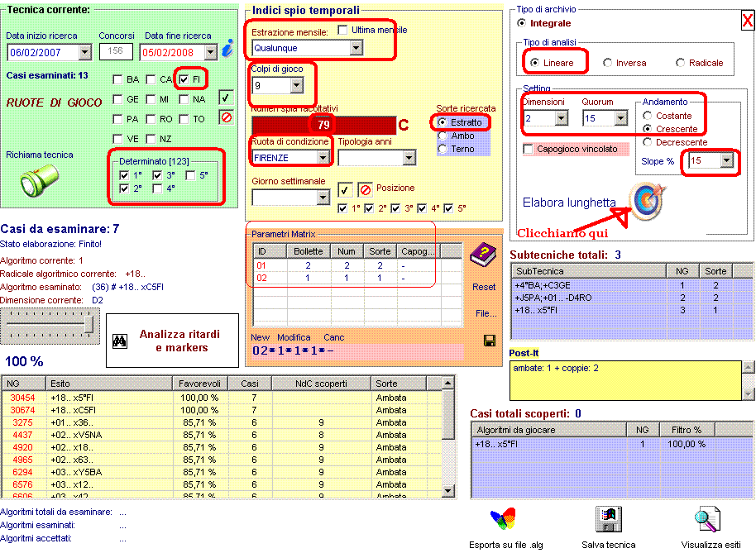Image resolution: width=756 pixels, height=553 pixels.
Task: Expand the Dimensioni dropdown
Action: [x=562, y=118]
